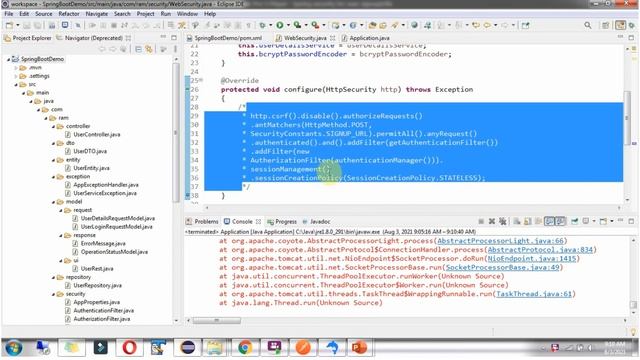
Task: Toggle Word Wrap in Console toolbar
Action: coord(539,221)
